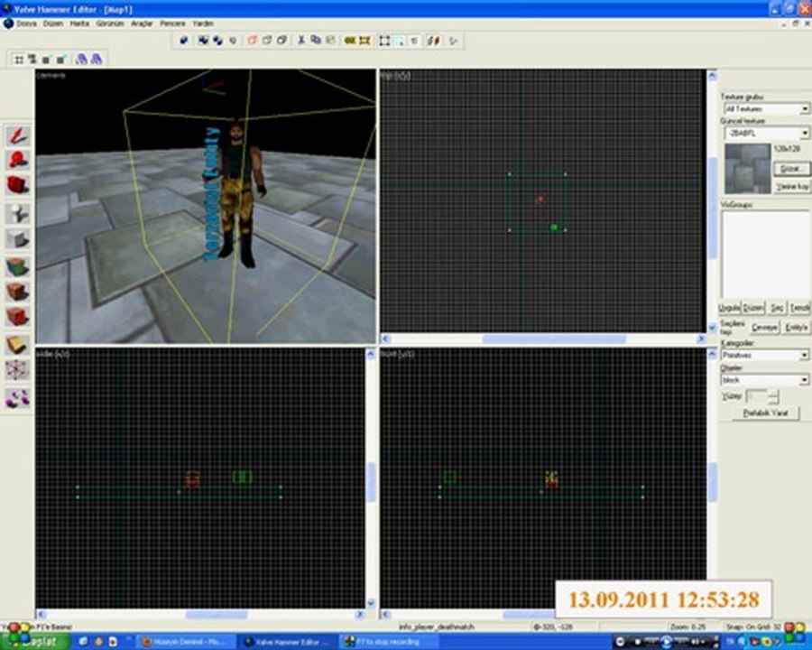The height and width of the screenshot is (650, 812).
Task: Pick the Path tool at toolbar bottom
Action: [18, 398]
